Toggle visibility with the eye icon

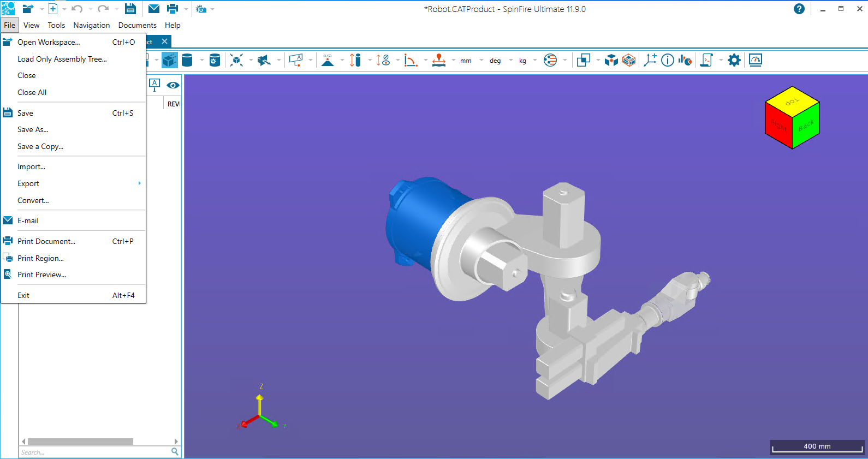[x=173, y=85]
